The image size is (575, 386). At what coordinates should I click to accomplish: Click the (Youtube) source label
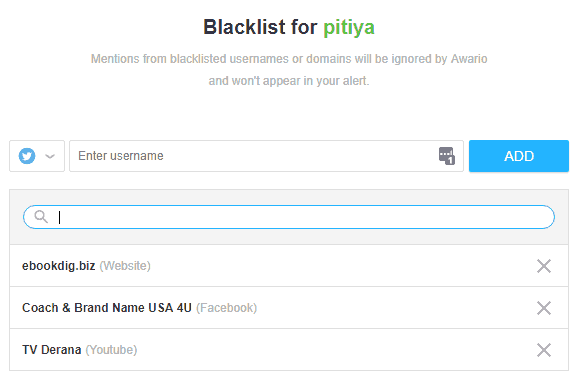tap(111, 350)
